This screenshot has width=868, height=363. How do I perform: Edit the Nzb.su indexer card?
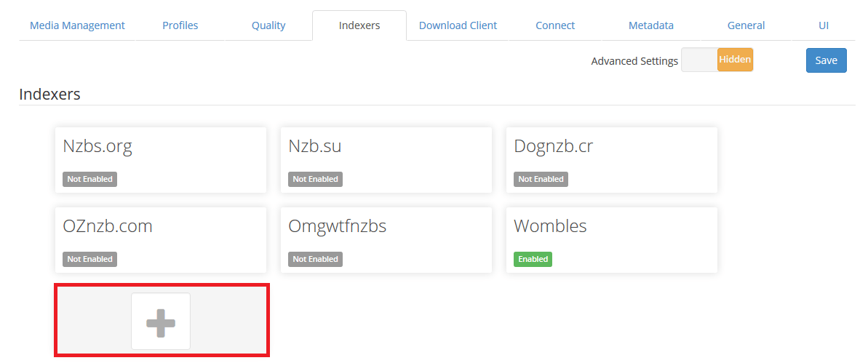[x=386, y=160]
